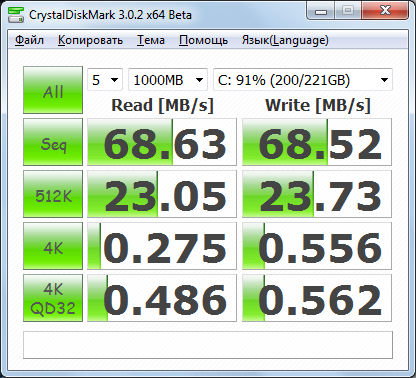
Task: Start the 4K QD32 test
Action: point(53,298)
